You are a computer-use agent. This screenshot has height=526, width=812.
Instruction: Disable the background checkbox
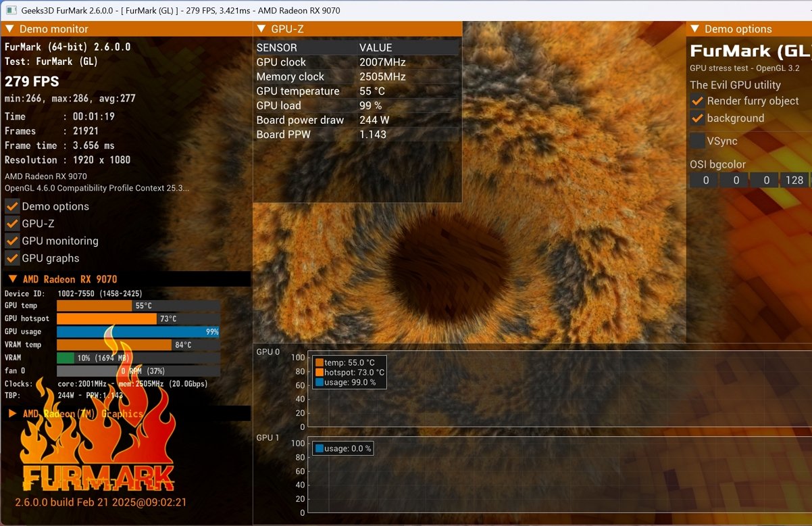tap(697, 118)
